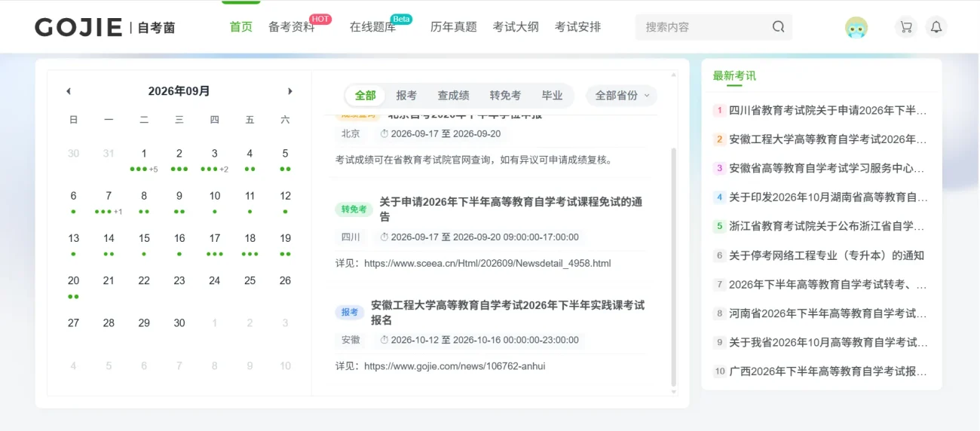Click the user avatar icon
The width and height of the screenshot is (980, 431).
[x=856, y=27]
